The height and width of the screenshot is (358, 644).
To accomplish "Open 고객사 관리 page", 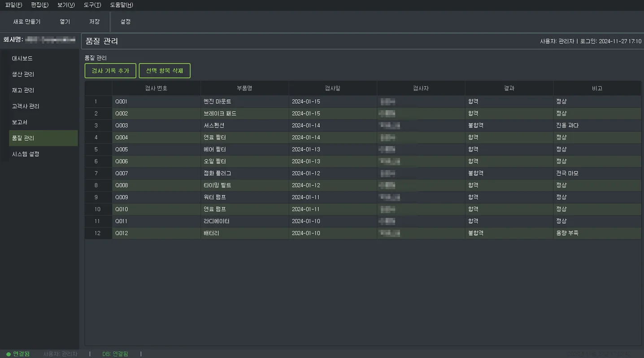I will pos(26,106).
